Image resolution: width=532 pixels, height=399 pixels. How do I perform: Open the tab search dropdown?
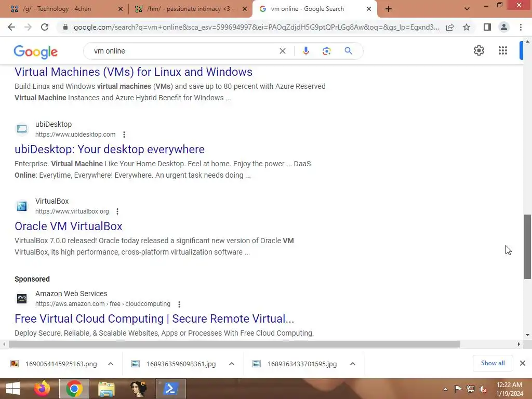pyautogui.click(x=467, y=9)
